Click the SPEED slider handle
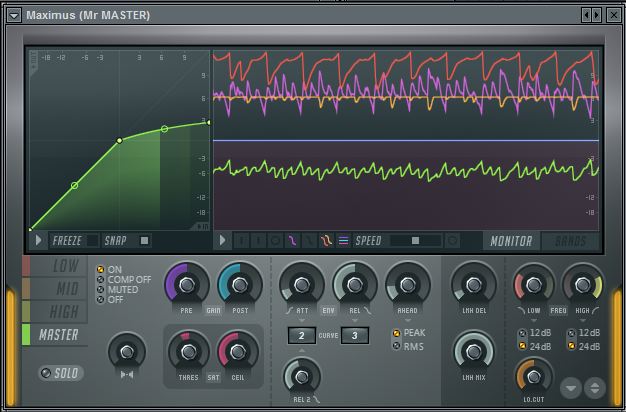Image resolution: width=626 pixels, height=412 pixels. pyautogui.click(x=415, y=241)
